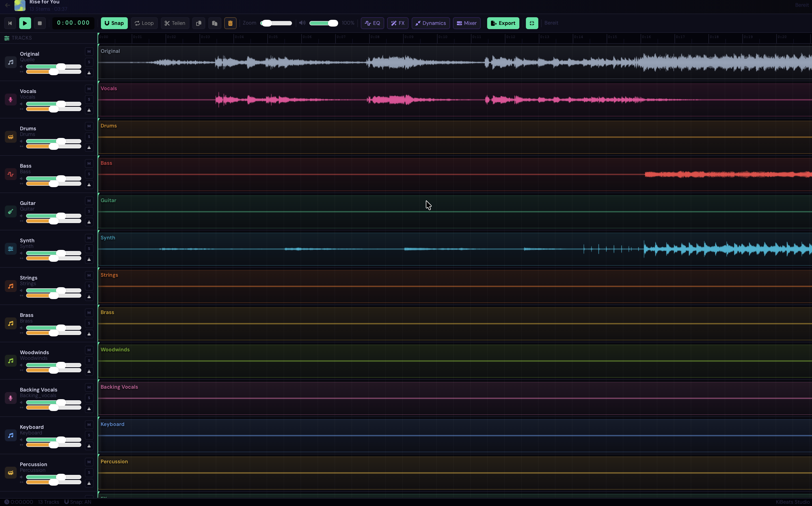Solo the Drums track

pyautogui.click(x=89, y=137)
